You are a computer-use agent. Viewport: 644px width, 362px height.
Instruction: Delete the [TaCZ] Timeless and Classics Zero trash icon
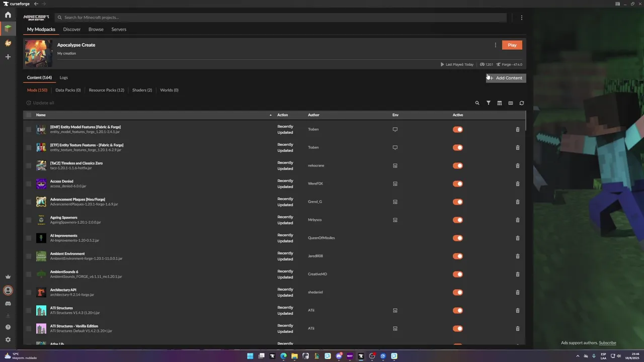[x=517, y=165]
